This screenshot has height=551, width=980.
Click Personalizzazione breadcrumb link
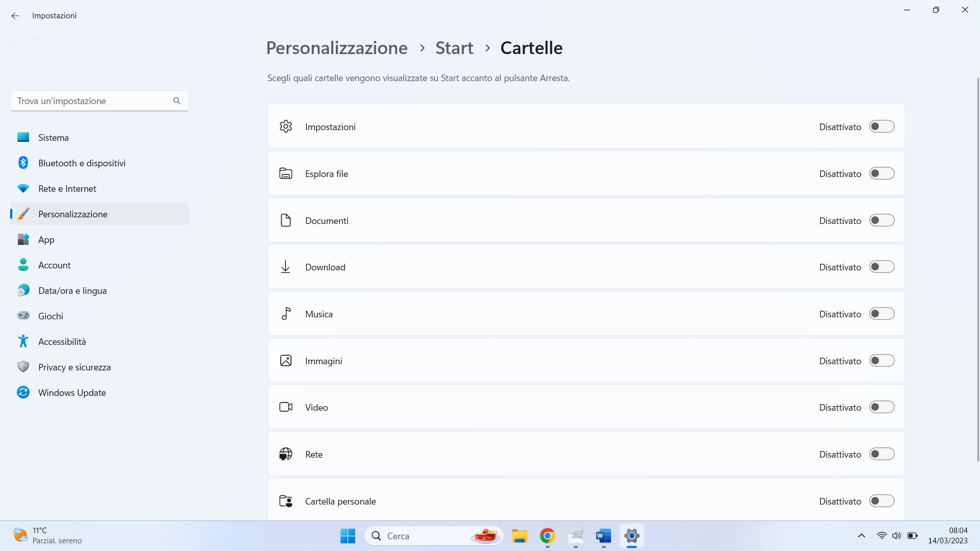click(336, 48)
